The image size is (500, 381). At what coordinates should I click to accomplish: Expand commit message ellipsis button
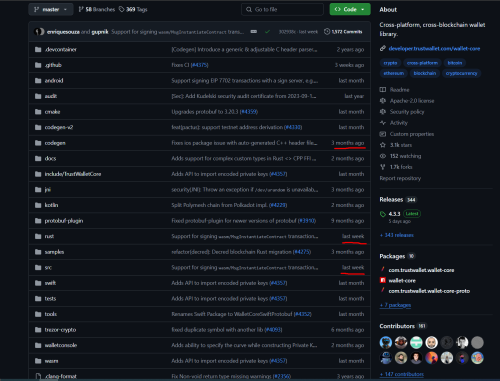254,32
